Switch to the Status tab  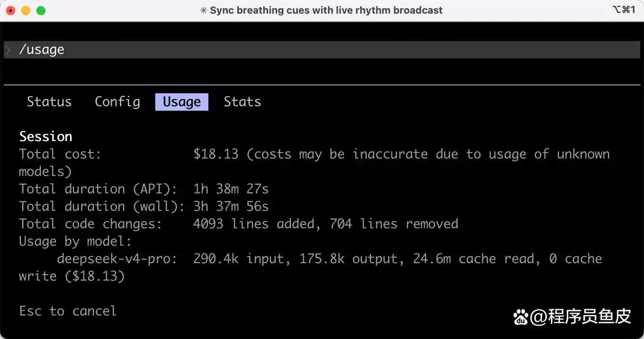tap(49, 102)
